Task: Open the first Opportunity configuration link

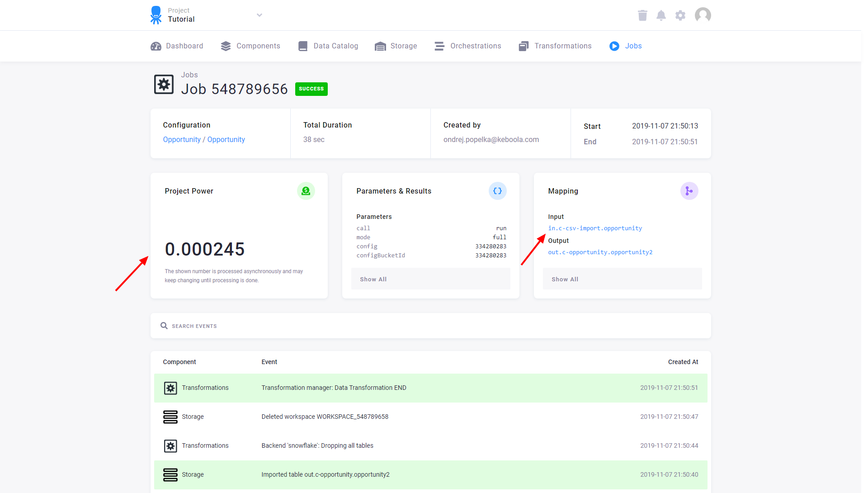Action: click(x=182, y=140)
